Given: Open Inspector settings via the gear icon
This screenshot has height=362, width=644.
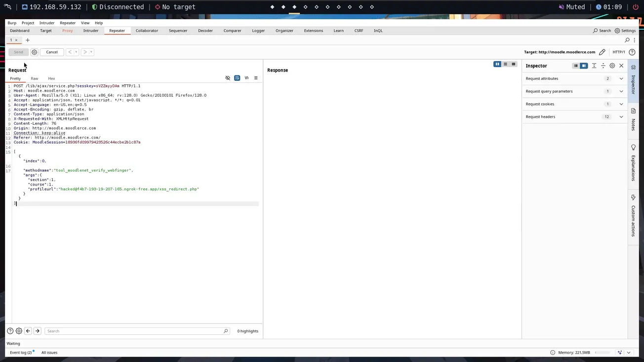Looking at the screenshot, I should pyautogui.click(x=612, y=65).
